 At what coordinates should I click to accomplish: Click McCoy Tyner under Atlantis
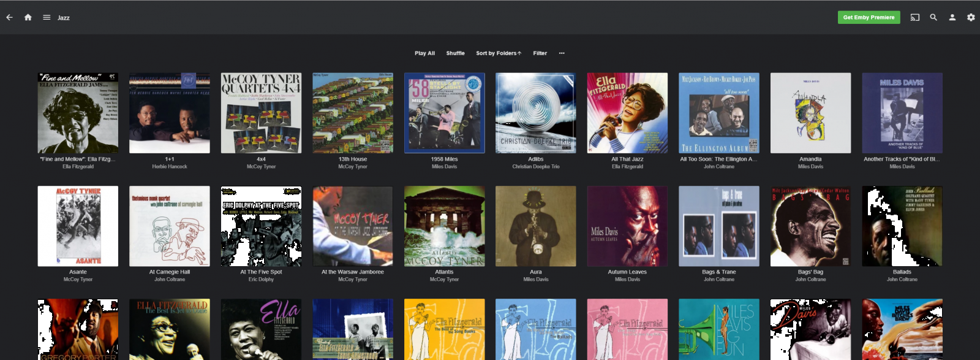point(444,279)
